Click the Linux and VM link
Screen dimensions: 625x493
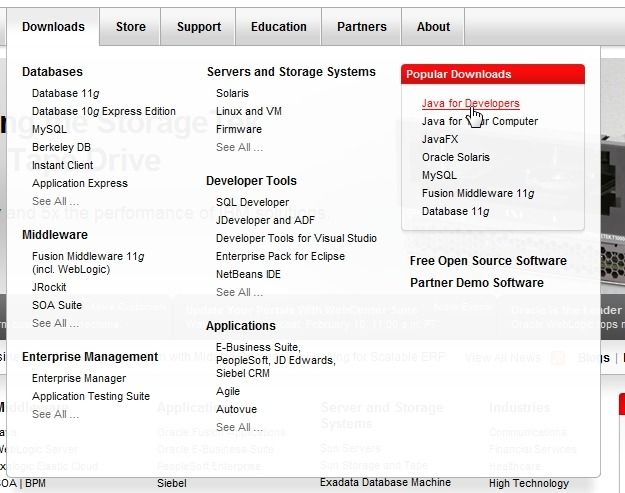tap(249, 111)
